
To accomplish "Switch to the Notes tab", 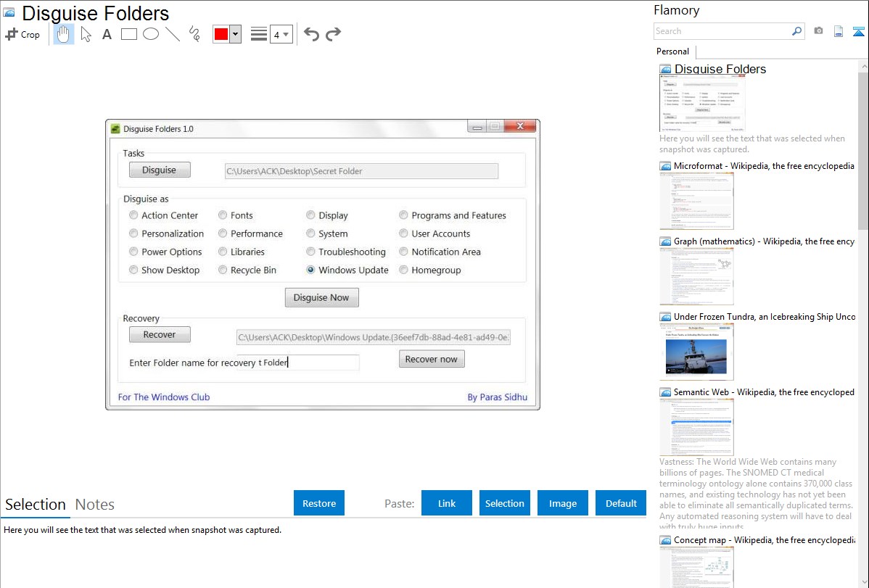I will tap(95, 505).
